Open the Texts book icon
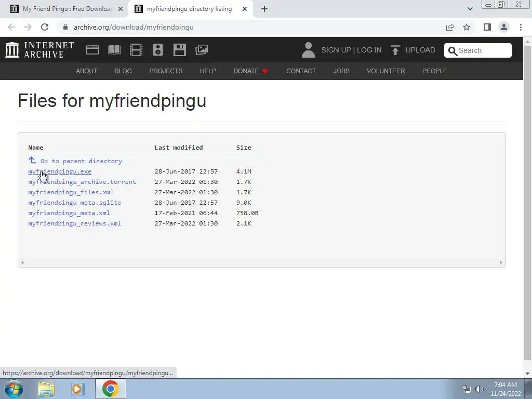 click(x=114, y=50)
